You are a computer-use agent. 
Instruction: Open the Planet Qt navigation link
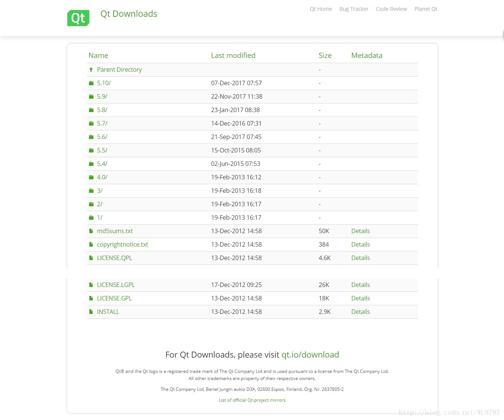426,9
